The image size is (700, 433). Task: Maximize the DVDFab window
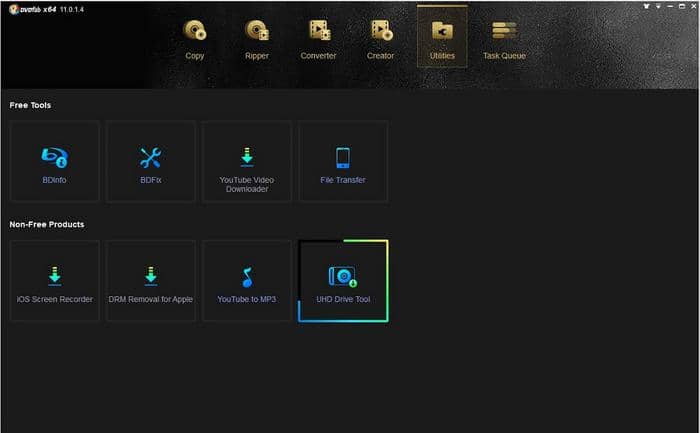[682, 6]
